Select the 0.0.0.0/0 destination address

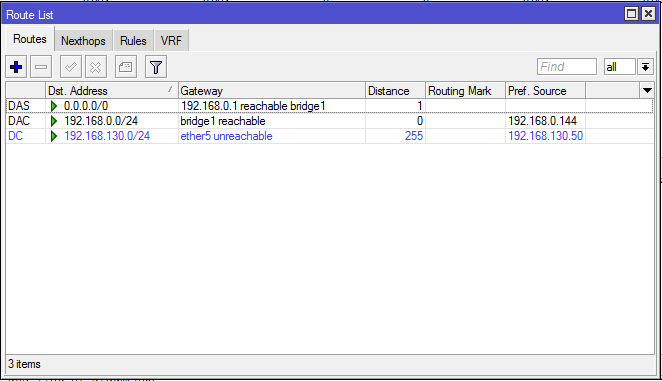tap(86, 106)
